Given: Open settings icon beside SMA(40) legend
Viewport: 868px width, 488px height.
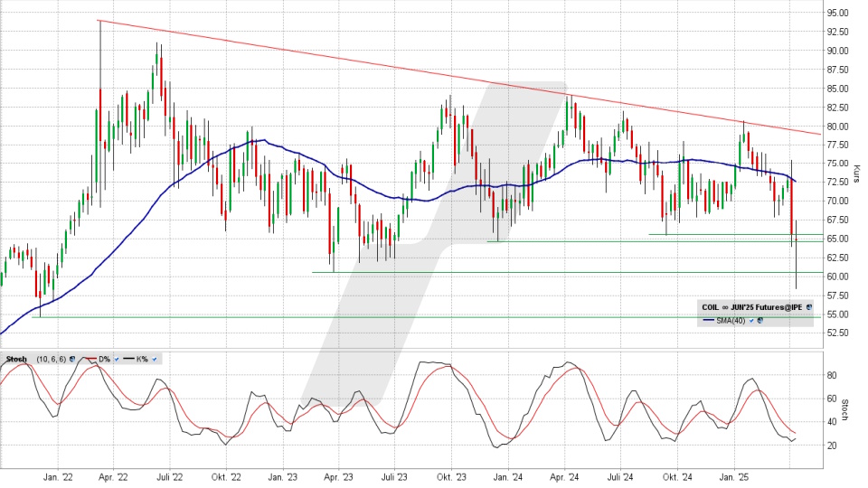Looking at the screenshot, I should coord(760,320).
